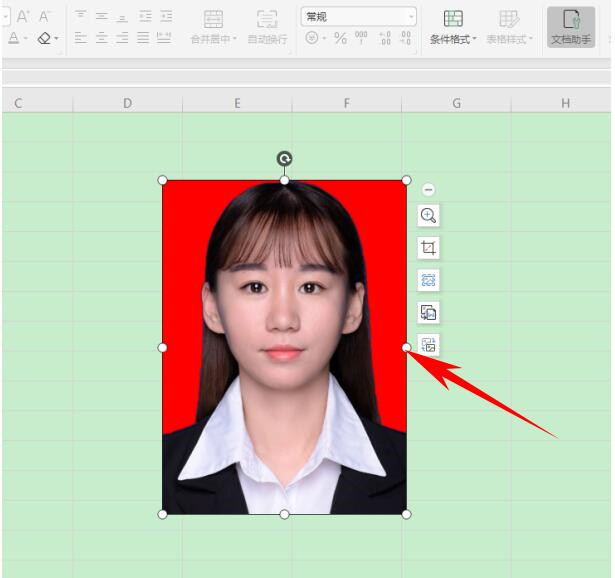Open the eraser clear dropdown arrow
Screen dimensions: 615x578
click(56, 39)
